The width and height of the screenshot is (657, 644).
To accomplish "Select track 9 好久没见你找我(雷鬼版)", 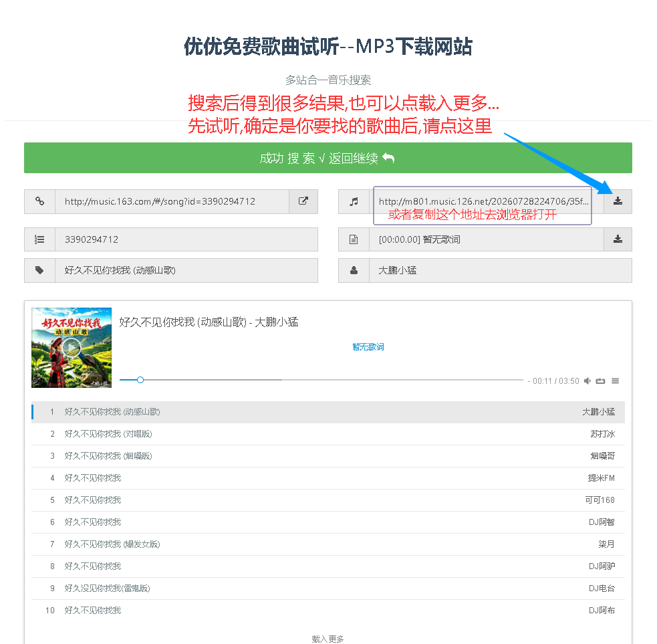I will coord(328,588).
